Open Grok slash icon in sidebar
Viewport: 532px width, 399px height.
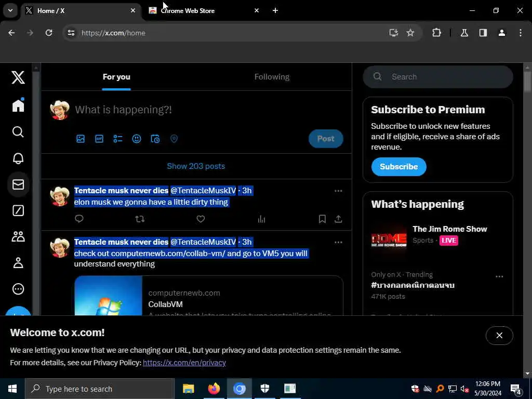point(18,211)
